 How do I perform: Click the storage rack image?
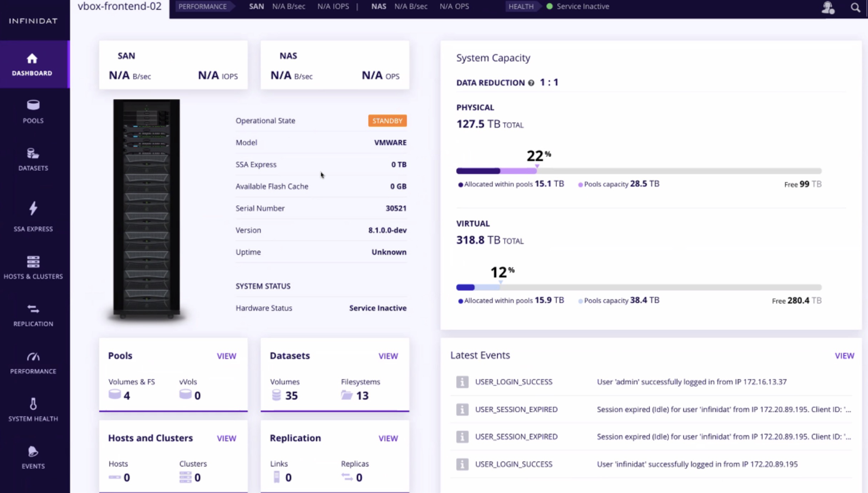146,209
